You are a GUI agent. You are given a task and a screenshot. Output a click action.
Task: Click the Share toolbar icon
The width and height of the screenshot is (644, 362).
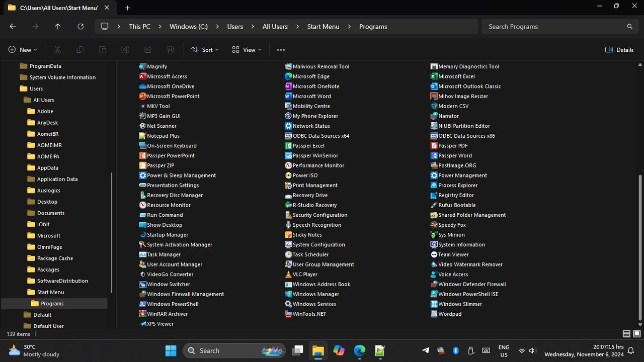pos(148,50)
